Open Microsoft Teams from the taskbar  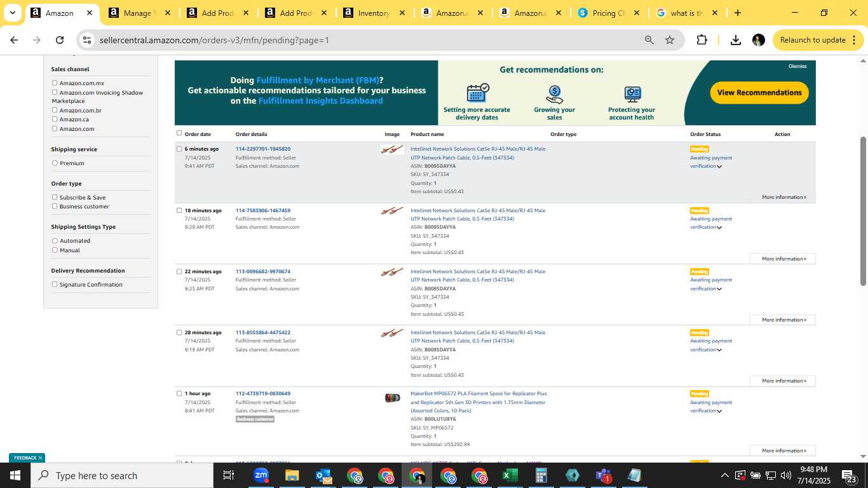click(603, 475)
